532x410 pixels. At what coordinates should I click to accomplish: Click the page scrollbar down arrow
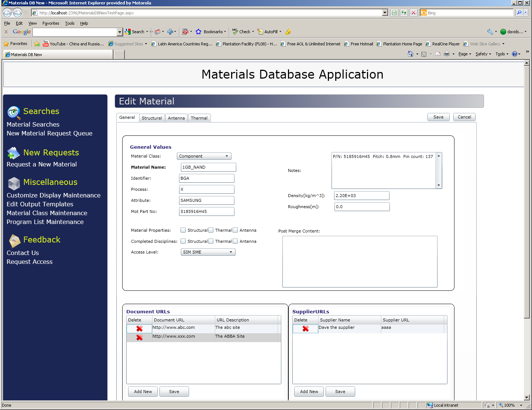527,397
